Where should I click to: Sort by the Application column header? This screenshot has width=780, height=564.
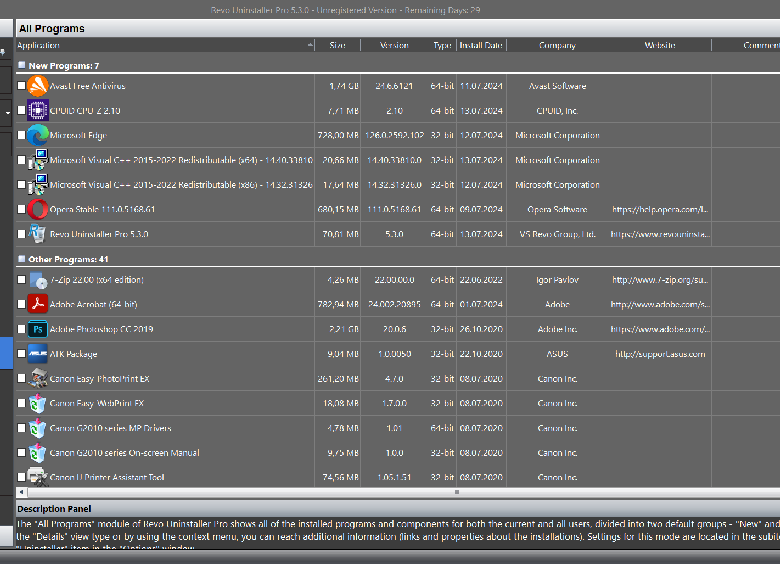[165, 45]
